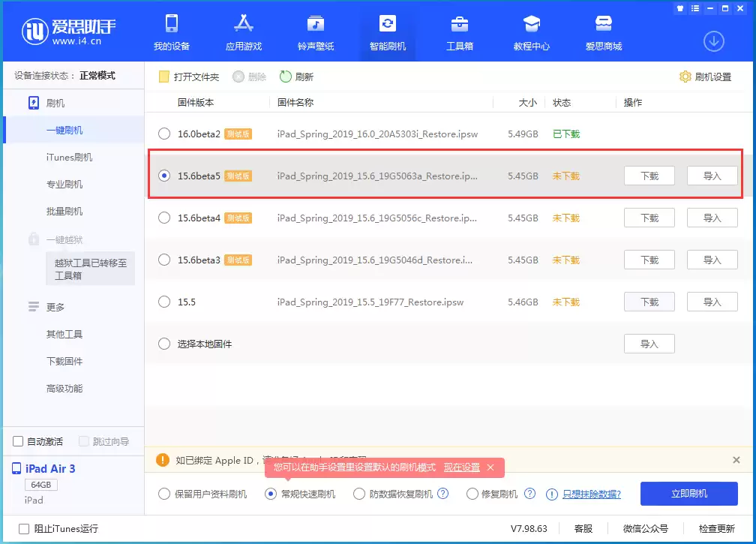Screen dimensions: 756x544
Task: Open 爱思商城 store icon
Action: click(603, 23)
